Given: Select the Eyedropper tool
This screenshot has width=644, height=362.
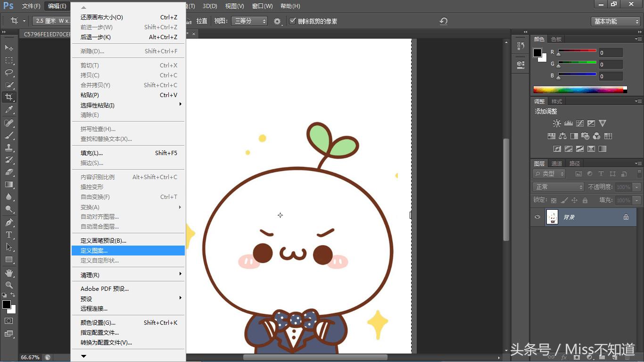Looking at the screenshot, I should [9, 110].
